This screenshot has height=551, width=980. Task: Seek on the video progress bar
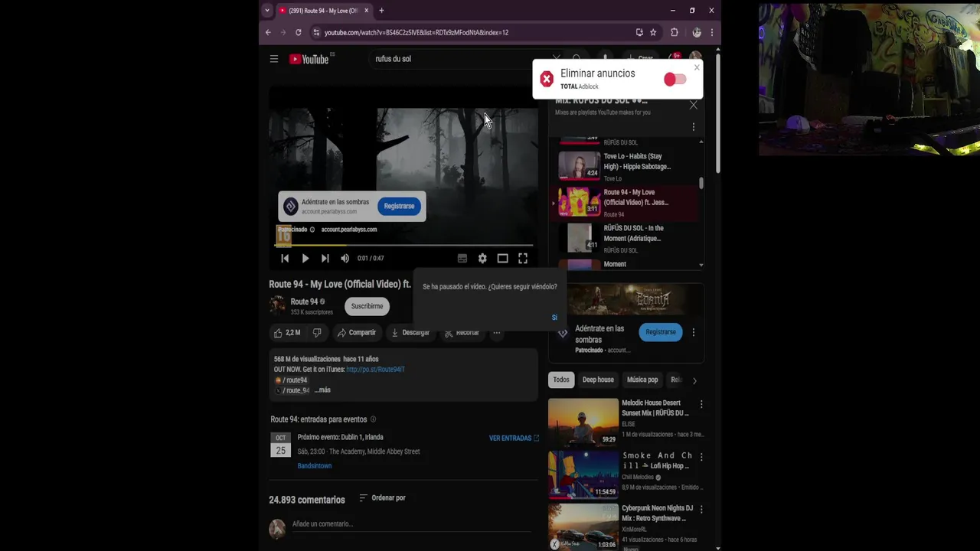[403, 246]
